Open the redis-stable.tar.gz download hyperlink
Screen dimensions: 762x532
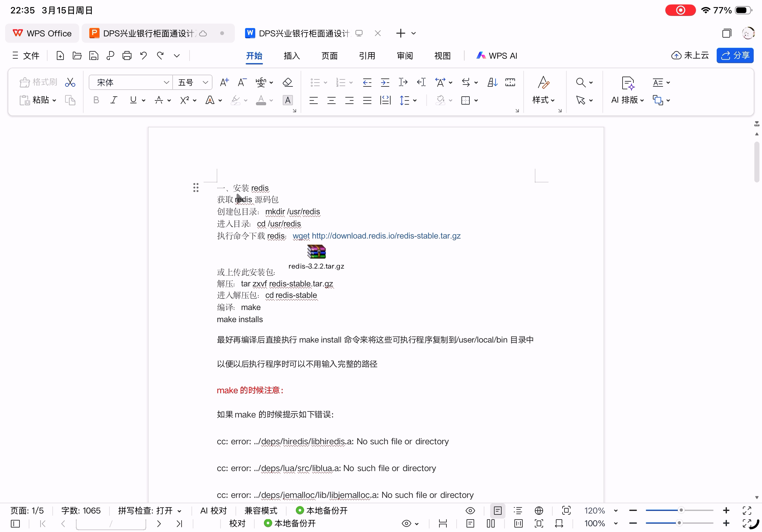tap(386, 236)
